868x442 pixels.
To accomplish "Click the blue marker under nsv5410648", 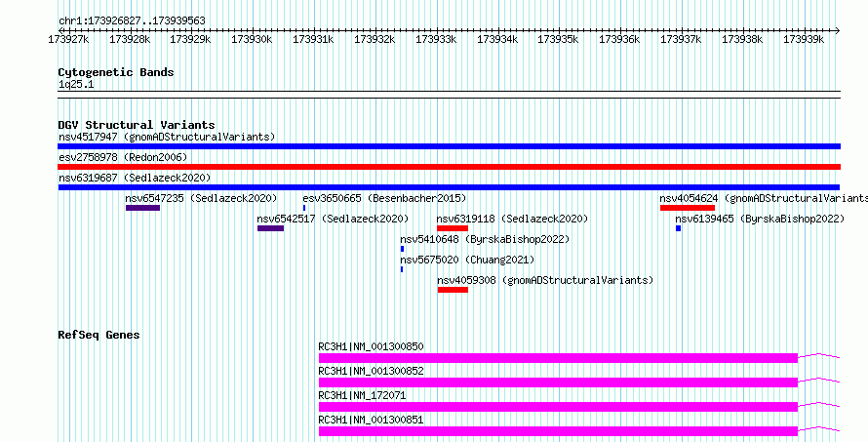I will pyautogui.click(x=403, y=249).
